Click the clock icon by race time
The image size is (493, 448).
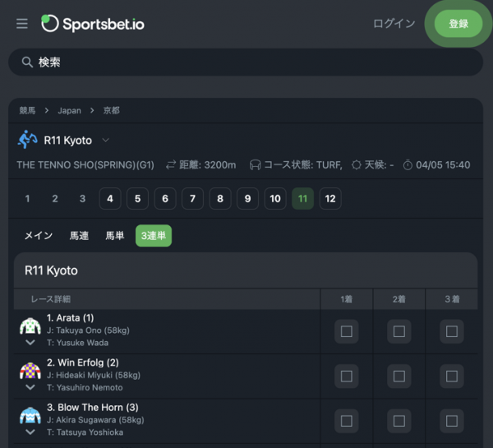(408, 165)
